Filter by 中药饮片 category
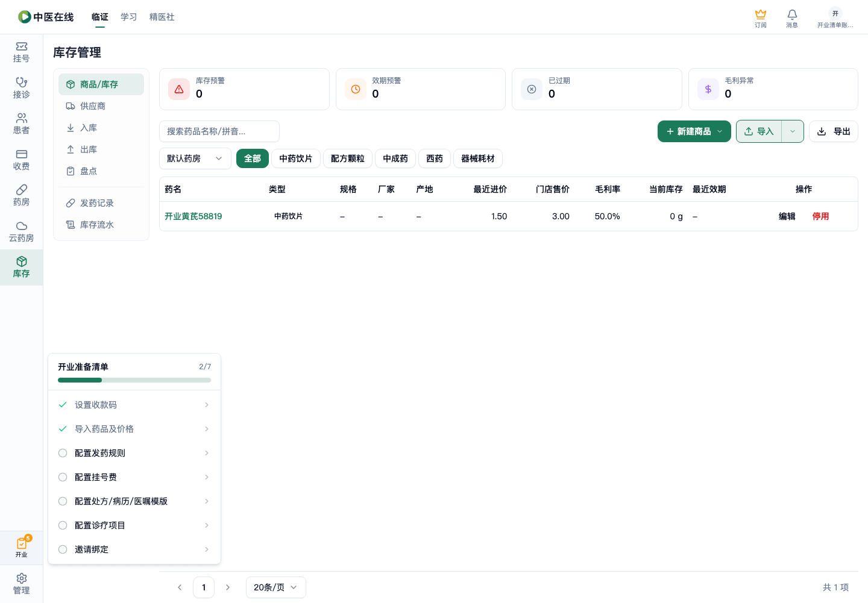 [x=296, y=158]
